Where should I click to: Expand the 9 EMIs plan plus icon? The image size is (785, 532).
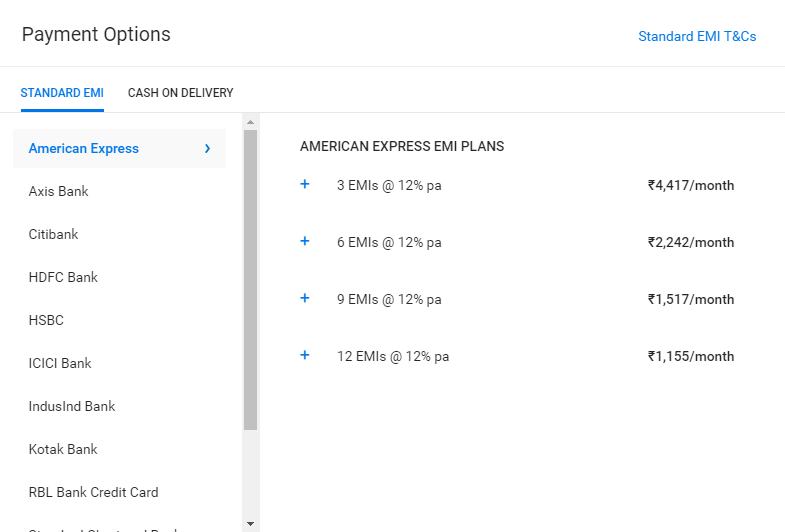(x=304, y=298)
